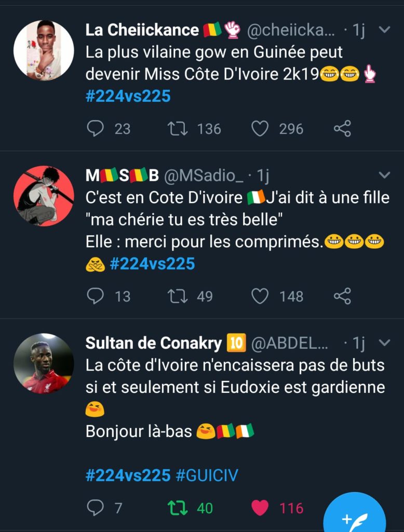This screenshot has width=404, height=532.
Task: View La Cheiickance's profile picture
Action: pos(44,50)
